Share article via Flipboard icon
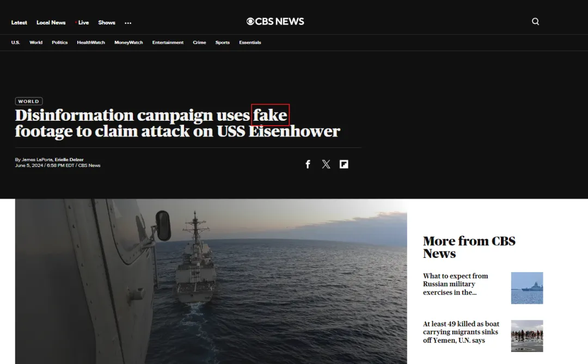Viewport: 588px width, 364px height. click(x=344, y=164)
